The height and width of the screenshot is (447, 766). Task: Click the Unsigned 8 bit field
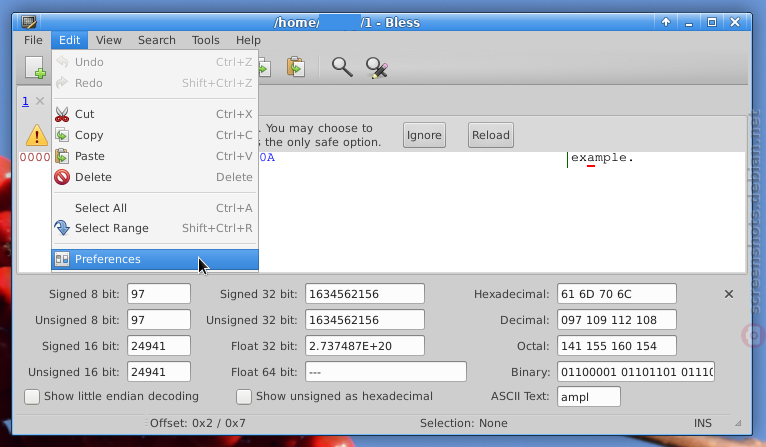click(159, 320)
